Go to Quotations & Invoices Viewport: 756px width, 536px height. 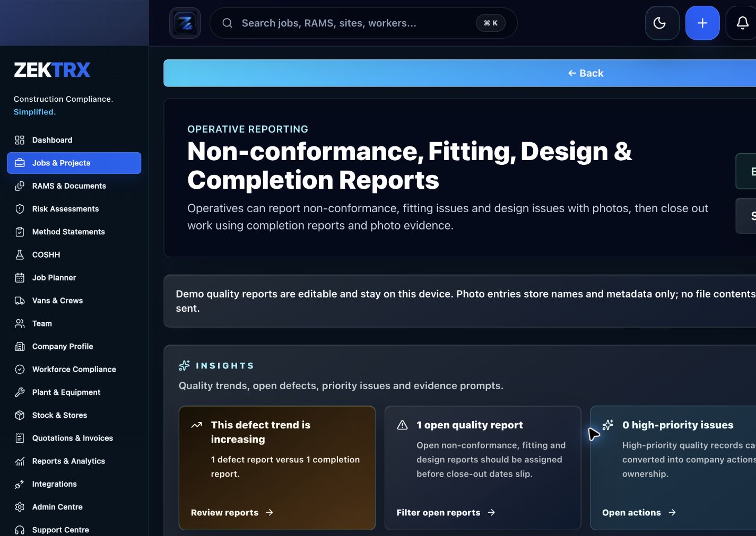(x=74, y=438)
